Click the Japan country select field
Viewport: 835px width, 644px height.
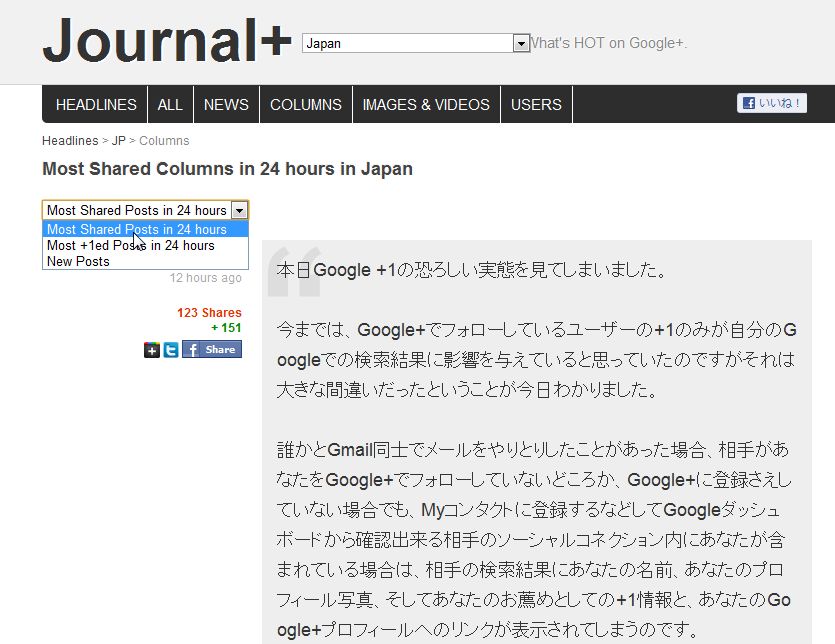415,43
